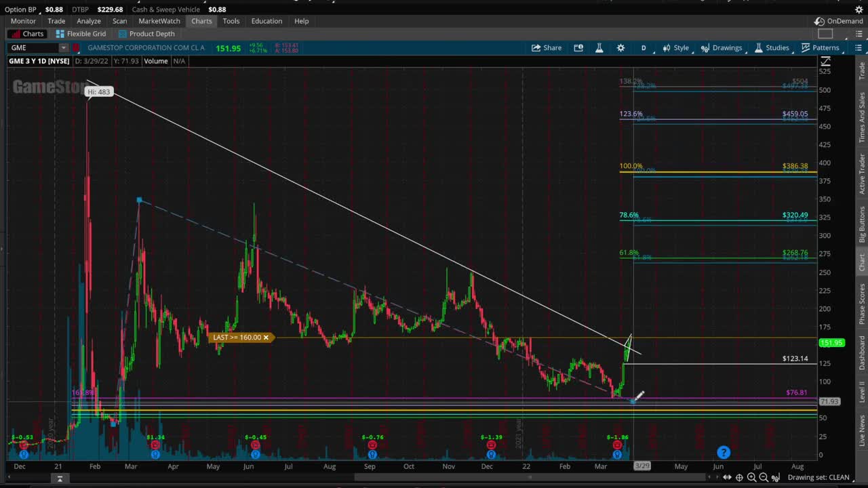Click the GME symbol input field

pyautogui.click(x=33, y=47)
